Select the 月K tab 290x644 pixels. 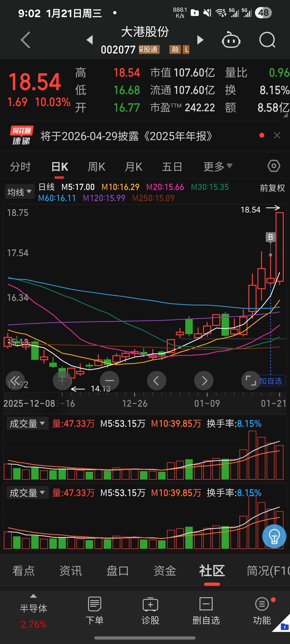click(x=134, y=166)
